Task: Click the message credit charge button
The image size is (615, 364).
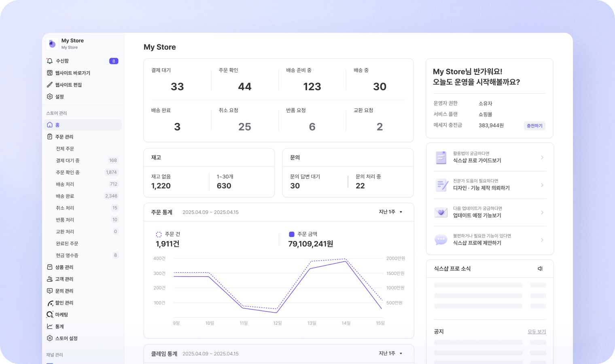Action: tap(534, 126)
